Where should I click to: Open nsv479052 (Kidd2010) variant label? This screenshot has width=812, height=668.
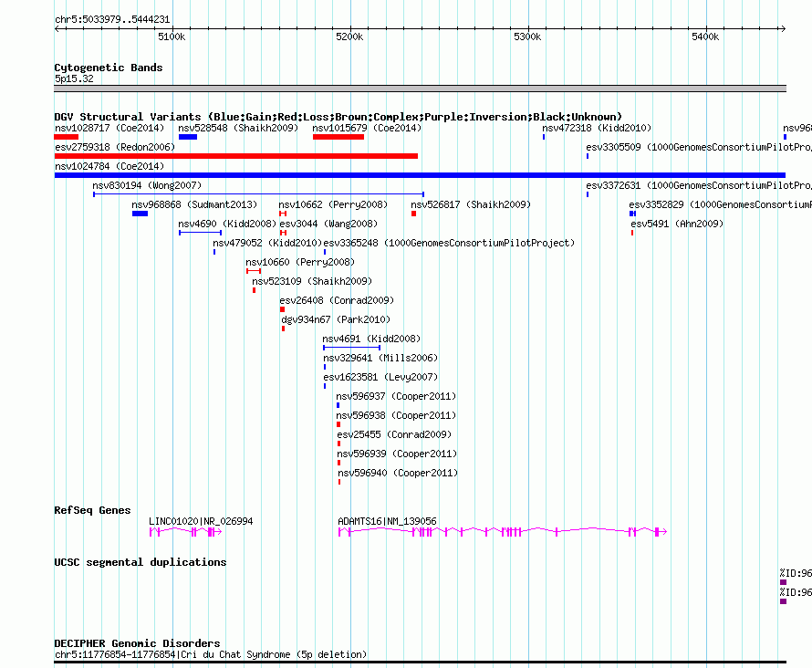point(267,243)
